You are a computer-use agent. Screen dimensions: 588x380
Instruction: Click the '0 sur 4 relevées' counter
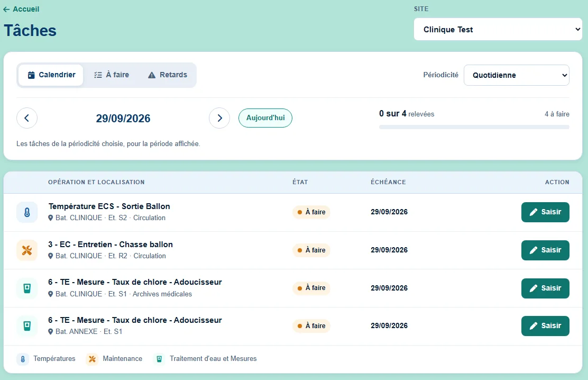pyautogui.click(x=407, y=114)
